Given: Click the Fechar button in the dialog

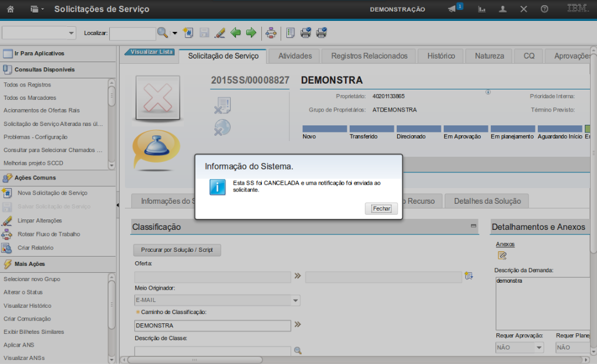Looking at the screenshot, I should [382, 208].
